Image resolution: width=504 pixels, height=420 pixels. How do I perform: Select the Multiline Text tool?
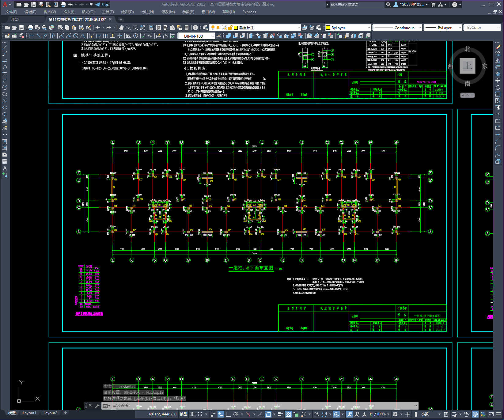5,168
